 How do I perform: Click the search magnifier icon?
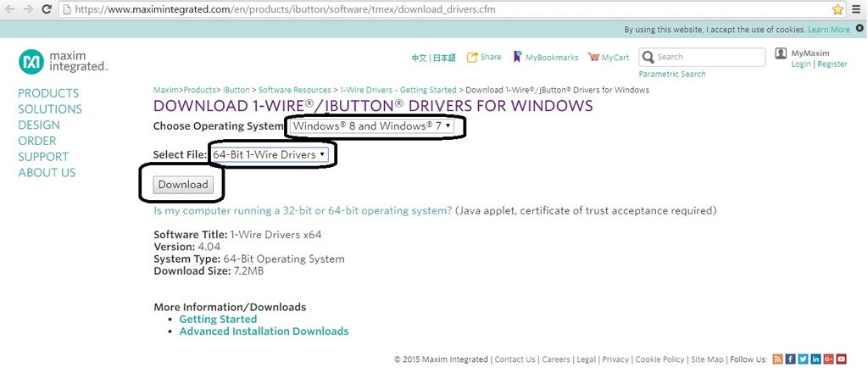[x=648, y=57]
